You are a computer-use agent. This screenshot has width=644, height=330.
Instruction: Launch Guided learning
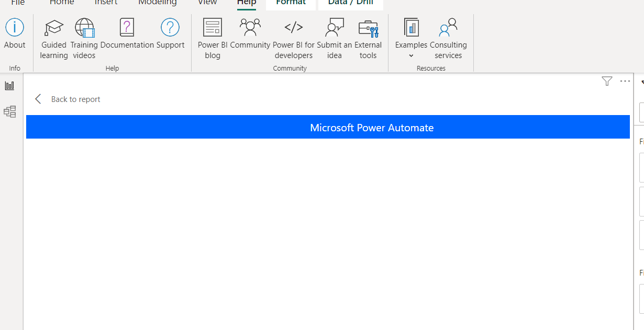click(x=54, y=39)
